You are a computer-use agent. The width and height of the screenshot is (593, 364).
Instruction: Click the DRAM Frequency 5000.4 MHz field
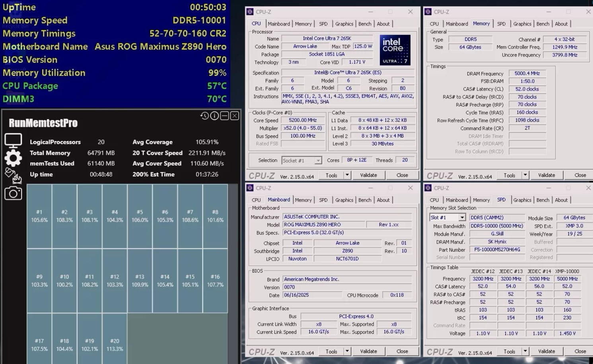tap(527, 74)
